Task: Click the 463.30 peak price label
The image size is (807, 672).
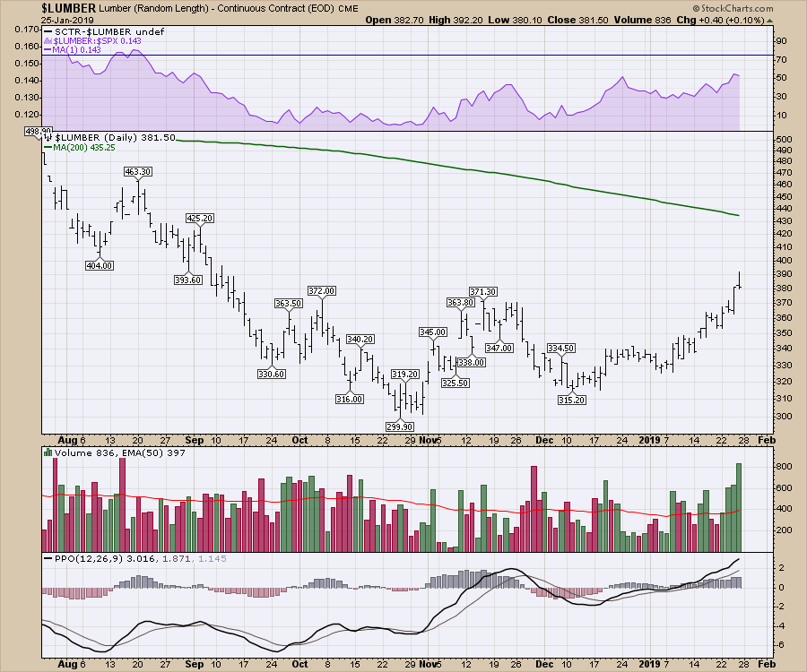Action: pos(138,172)
